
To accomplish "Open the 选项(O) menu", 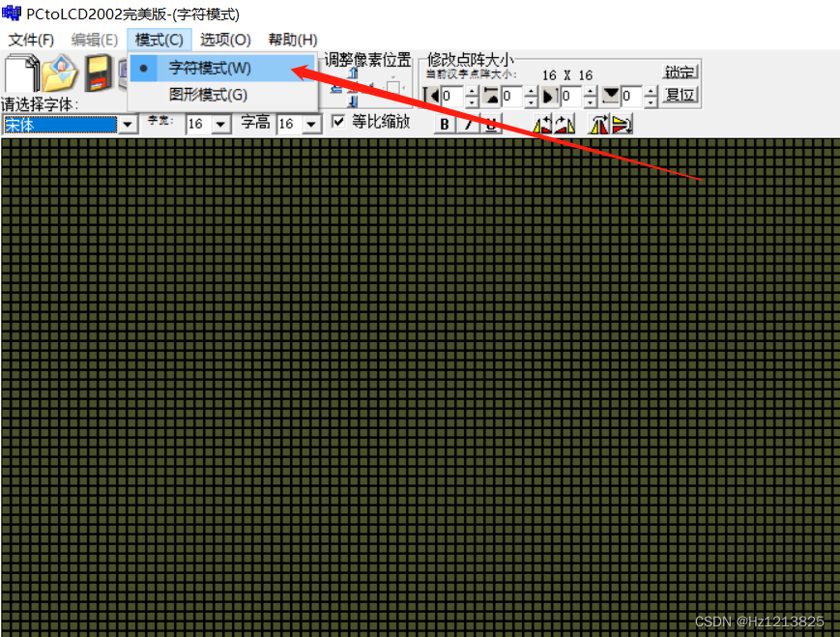I will (225, 40).
